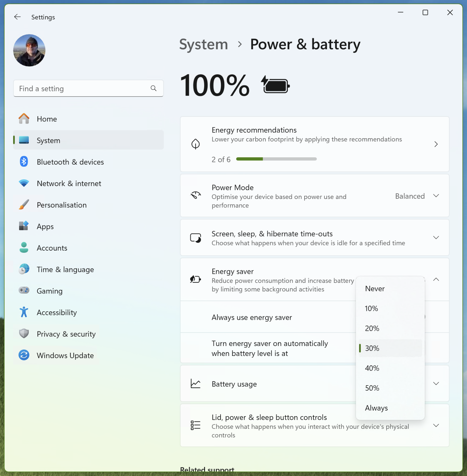Select the 30% option
Screen dimensions: 467x476
[390, 348]
